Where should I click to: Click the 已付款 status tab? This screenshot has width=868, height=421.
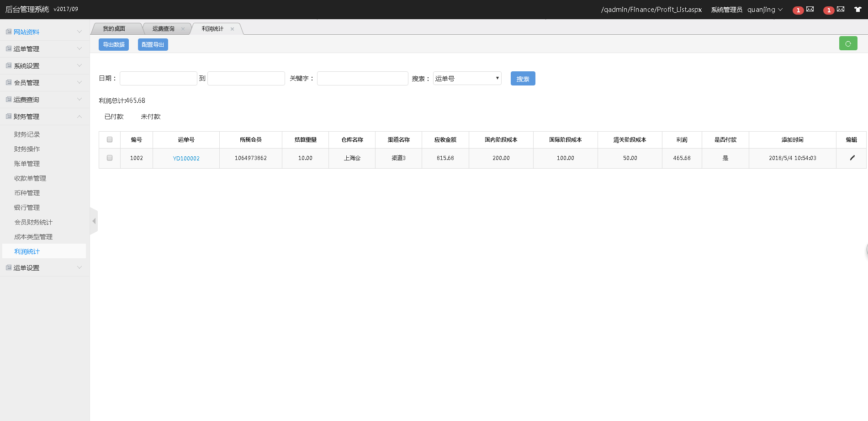click(114, 117)
